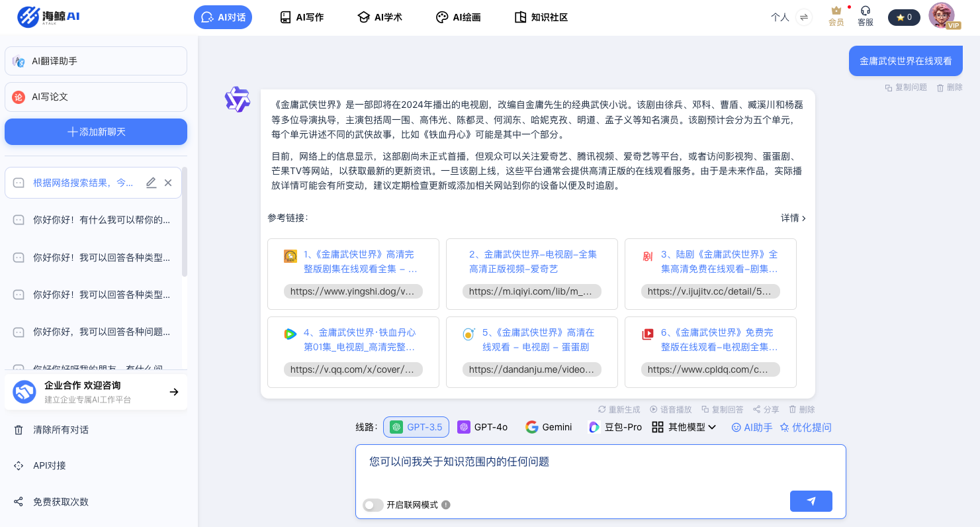Toggle 开启联网模式 switch
Screen dimensions: 980x527
pyautogui.click(x=373, y=505)
